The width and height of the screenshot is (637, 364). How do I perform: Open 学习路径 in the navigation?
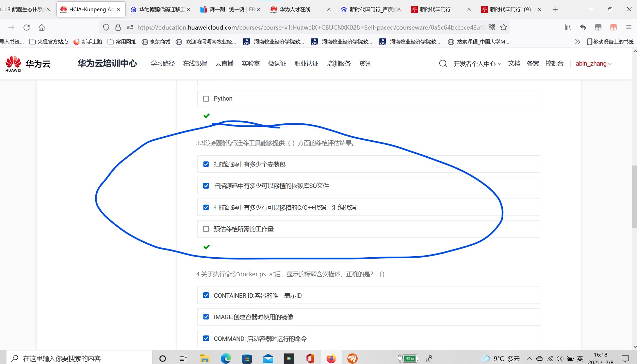pos(163,64)
